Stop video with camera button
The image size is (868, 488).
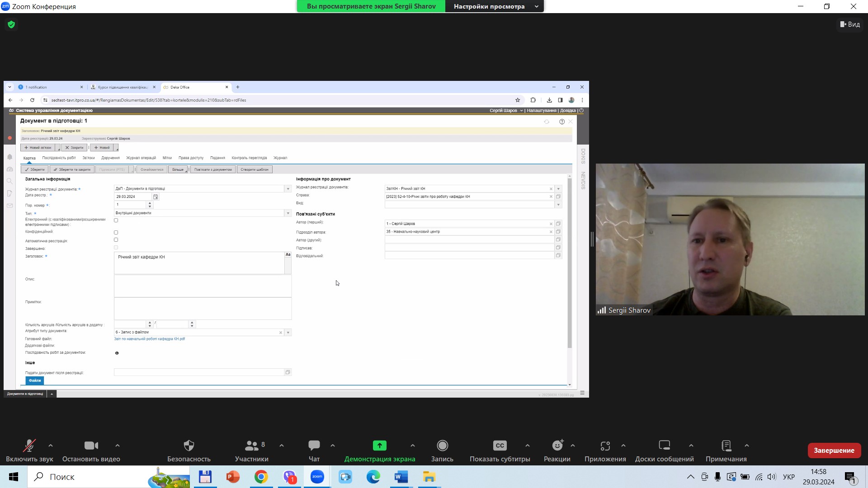(91, 446)
